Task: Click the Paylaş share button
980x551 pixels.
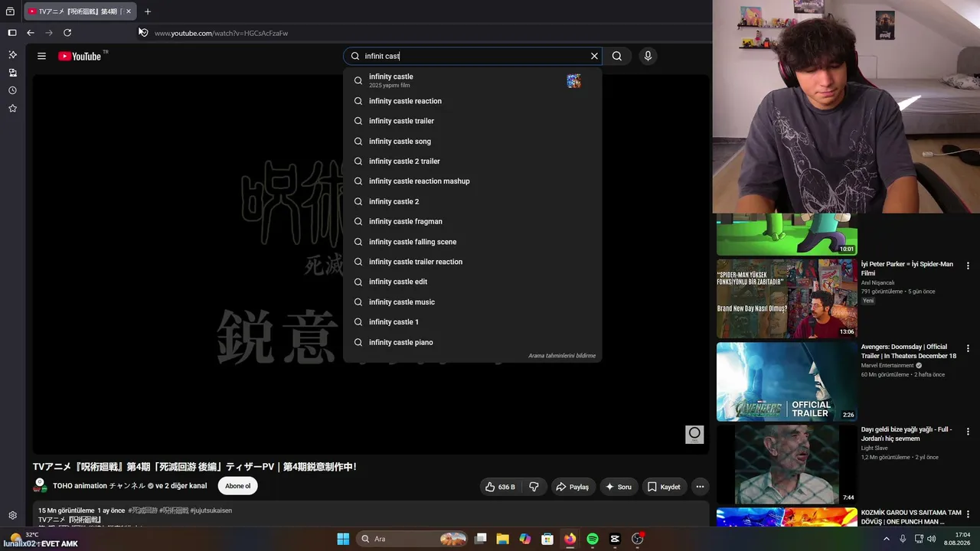Action: (x=573, y=487)
